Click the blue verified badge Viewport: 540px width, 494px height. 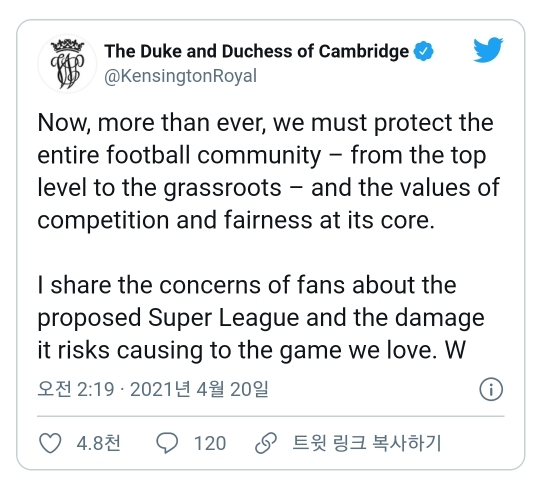click(423, 51)
